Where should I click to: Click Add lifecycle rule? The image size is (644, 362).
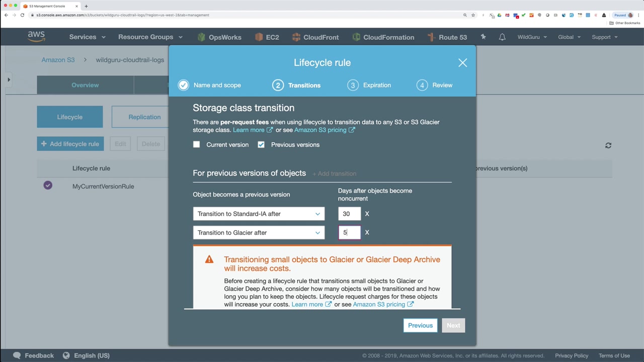pos(70,144)
